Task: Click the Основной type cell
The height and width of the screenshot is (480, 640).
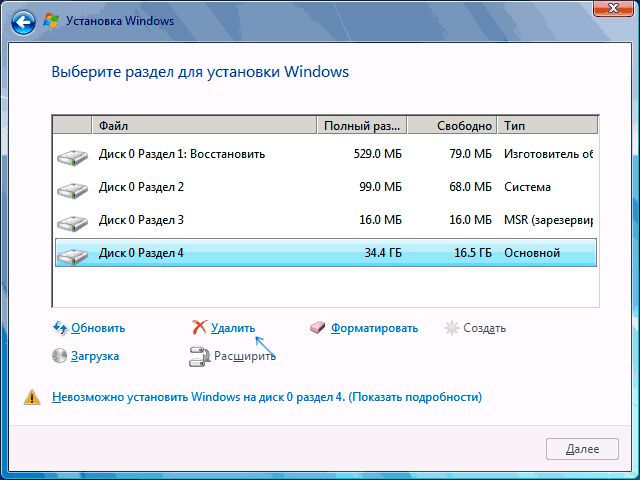Action: (532, 253)
